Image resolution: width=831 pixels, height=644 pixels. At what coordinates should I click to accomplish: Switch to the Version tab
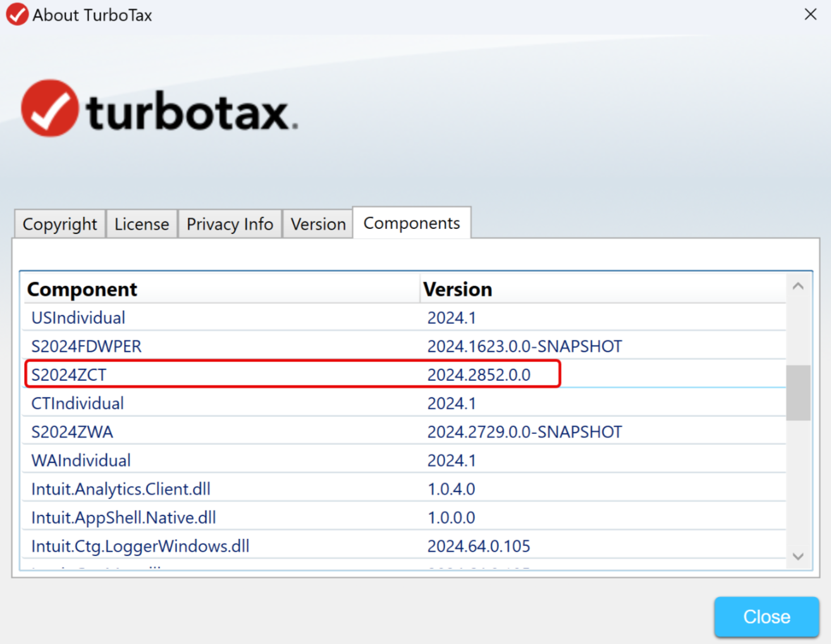(x=318, y=224)
